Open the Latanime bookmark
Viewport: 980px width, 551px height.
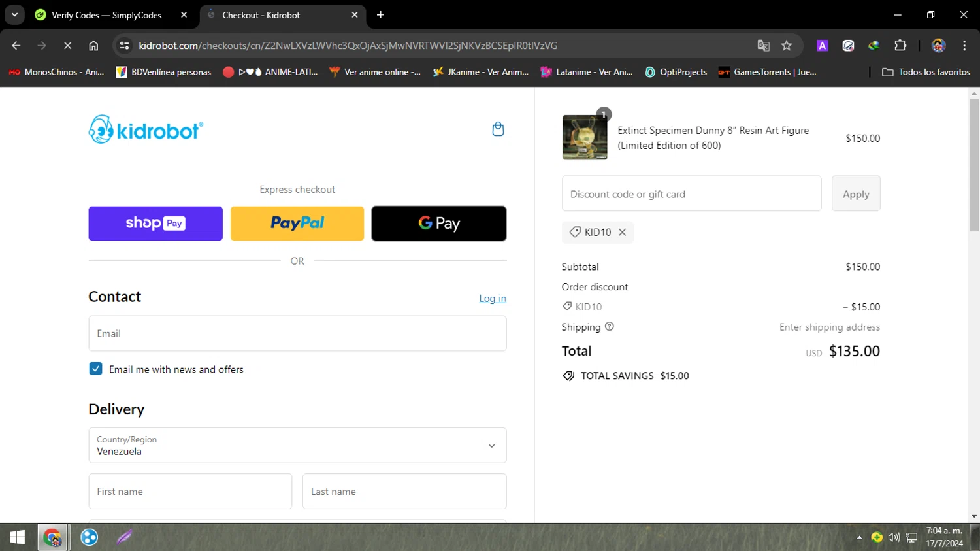click(x=587, y=72)
